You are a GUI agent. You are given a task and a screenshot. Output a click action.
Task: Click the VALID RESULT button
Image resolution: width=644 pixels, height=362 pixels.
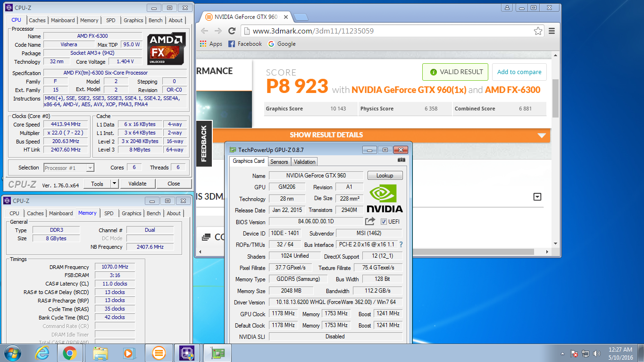pos(455,72)
